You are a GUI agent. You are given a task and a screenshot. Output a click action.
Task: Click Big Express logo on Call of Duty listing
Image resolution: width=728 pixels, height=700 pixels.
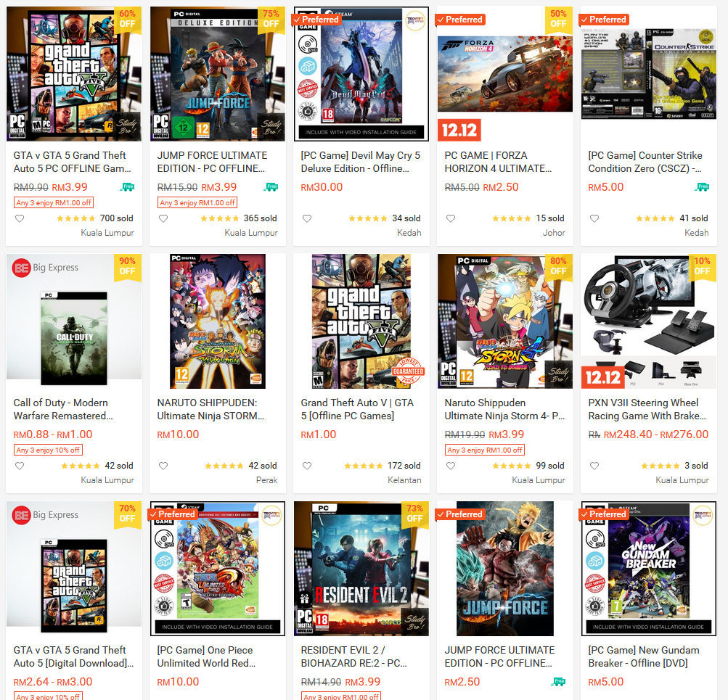click(x=46, y=268)
